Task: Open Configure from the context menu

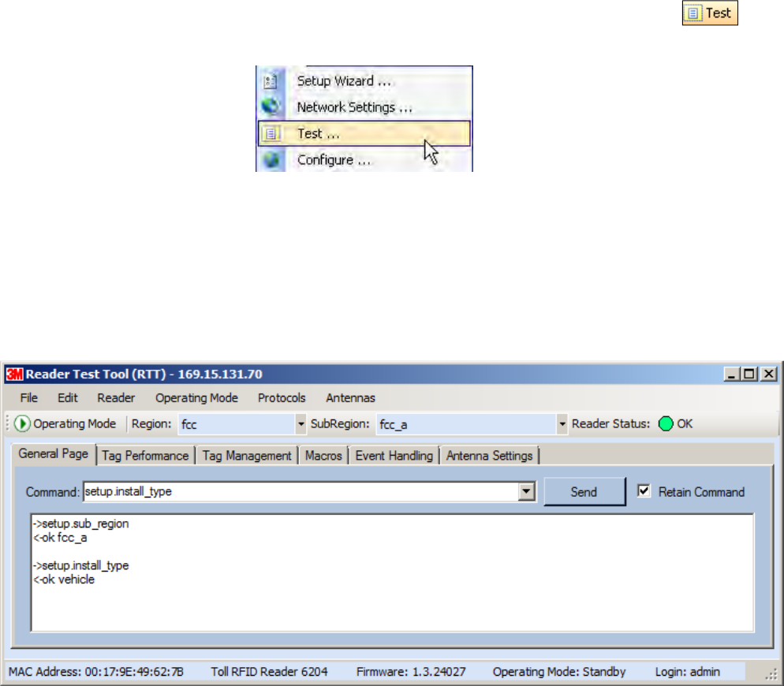Action: click(364, 159)
